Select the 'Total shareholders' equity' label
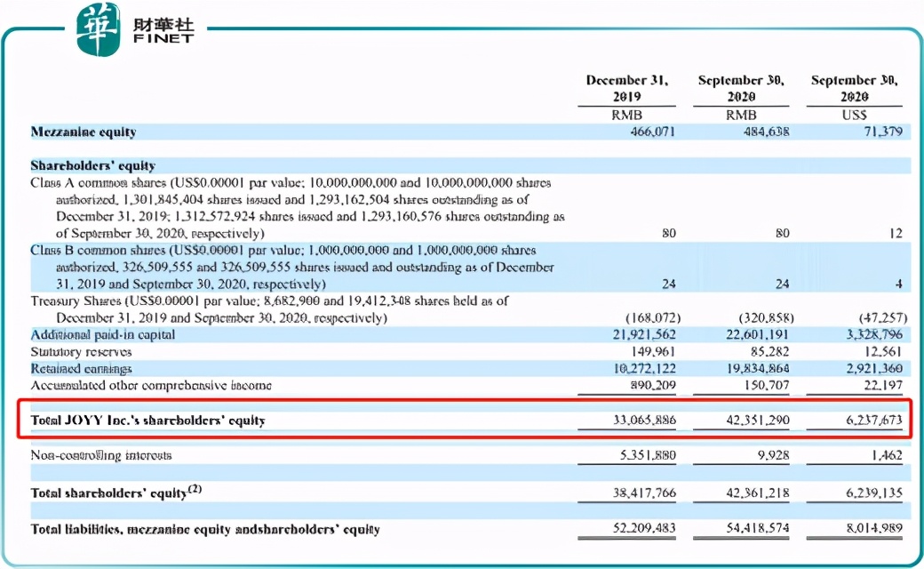The image size is (924, 569). pyautogui.click(x=116, y=493)
